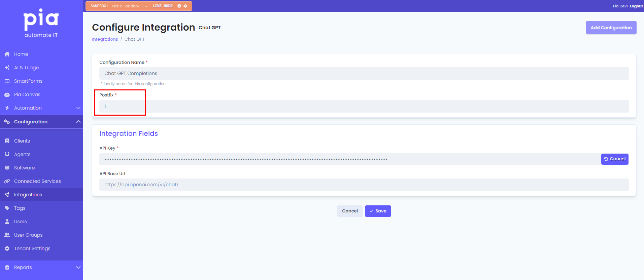Click Cancel next to the API Key field
This screenshot has height=280, width=644.
tap(615, 159)
